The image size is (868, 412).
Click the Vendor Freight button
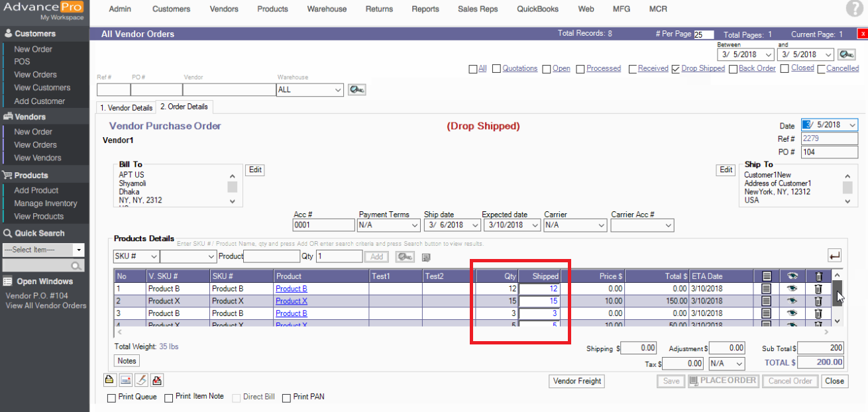click(576, 381)
